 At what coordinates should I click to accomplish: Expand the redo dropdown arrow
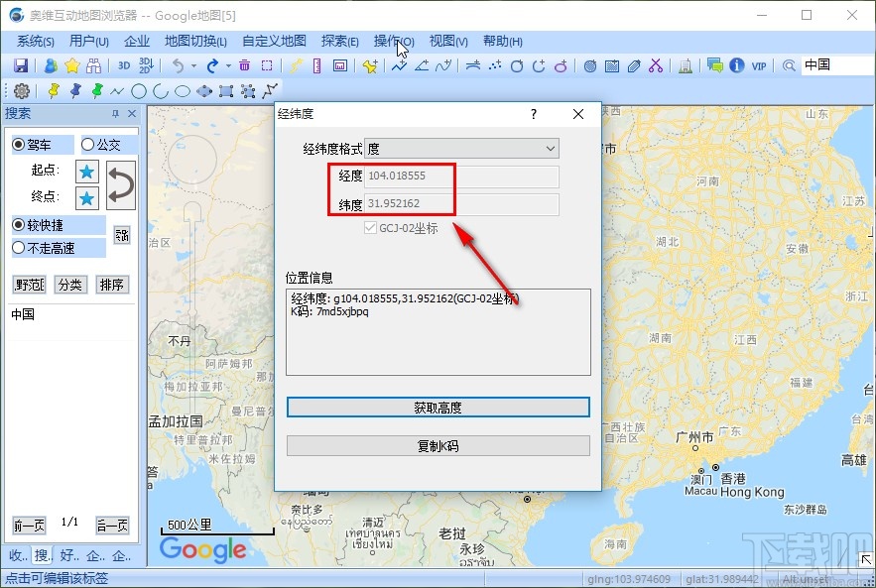(x=226, y=65)
